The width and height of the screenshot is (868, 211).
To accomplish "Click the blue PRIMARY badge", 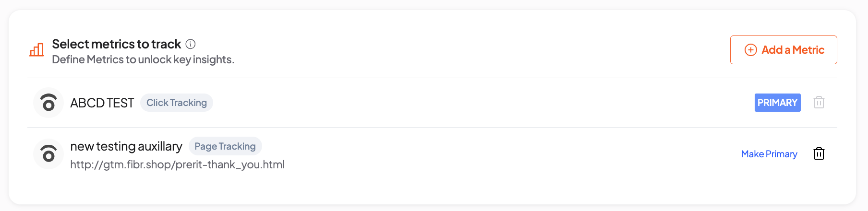I will tap(777, 103).
